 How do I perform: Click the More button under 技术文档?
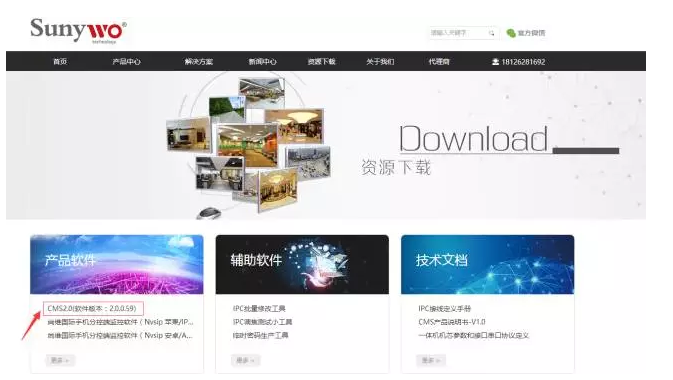431,360
